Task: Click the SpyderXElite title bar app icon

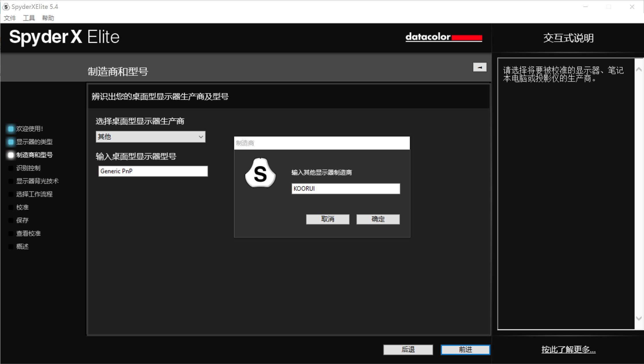Action: tap(6, 7)
